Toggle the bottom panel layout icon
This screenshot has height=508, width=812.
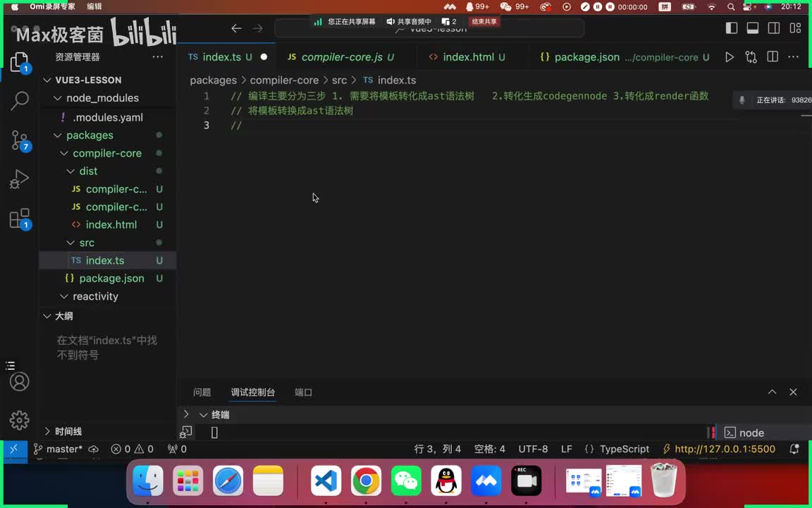753,28
